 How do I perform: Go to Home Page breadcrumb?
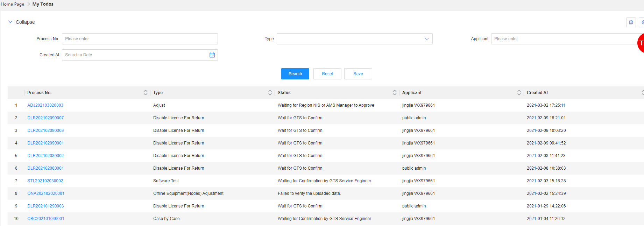click(x=12, y=4)
